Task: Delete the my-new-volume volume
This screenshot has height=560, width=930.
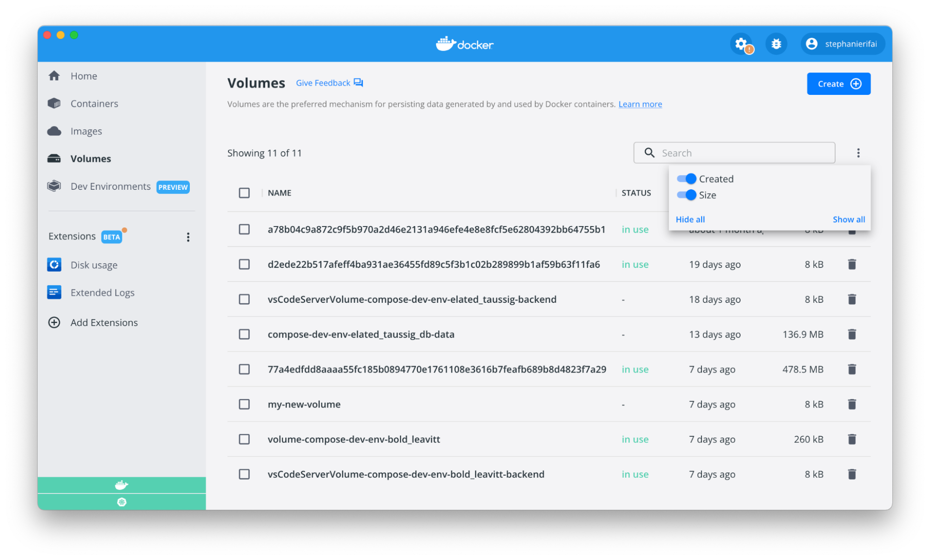Action: pyautogui.click(x=852, y=404)
